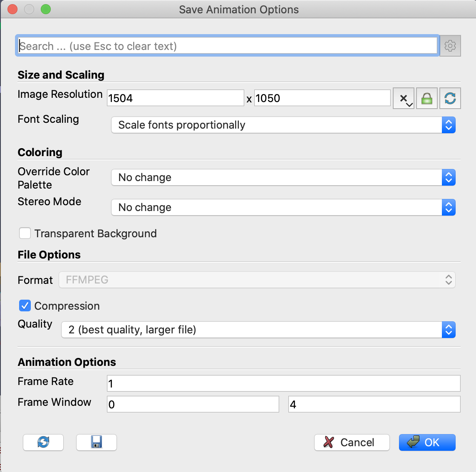Click the image width field showing 1504
The image size is (476, 472).
point(175,98)
